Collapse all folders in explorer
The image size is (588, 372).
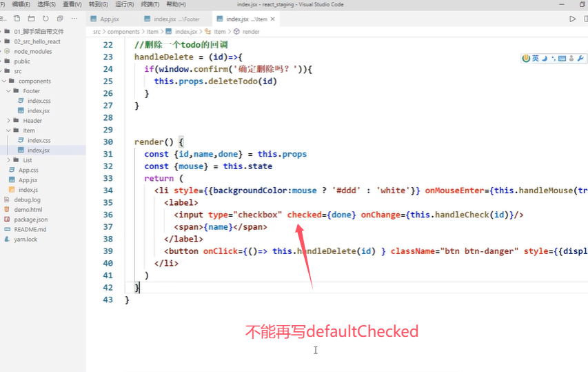(60, 19)
